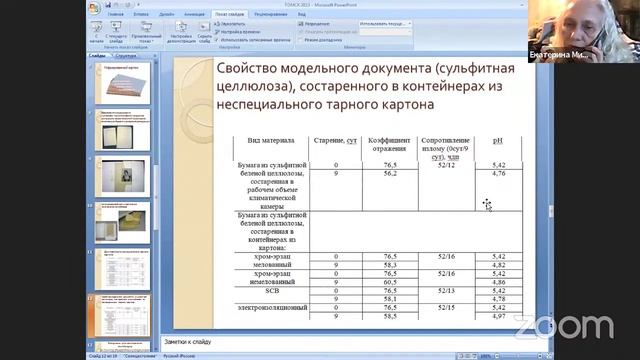Click reflection value '56,2' cell

pos(390,173)
